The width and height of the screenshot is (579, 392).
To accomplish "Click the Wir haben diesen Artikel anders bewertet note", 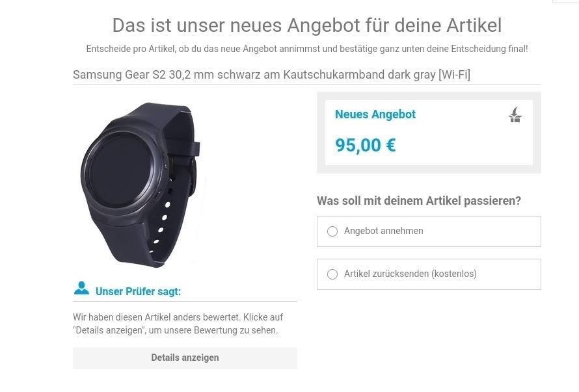I will [178, 324].
